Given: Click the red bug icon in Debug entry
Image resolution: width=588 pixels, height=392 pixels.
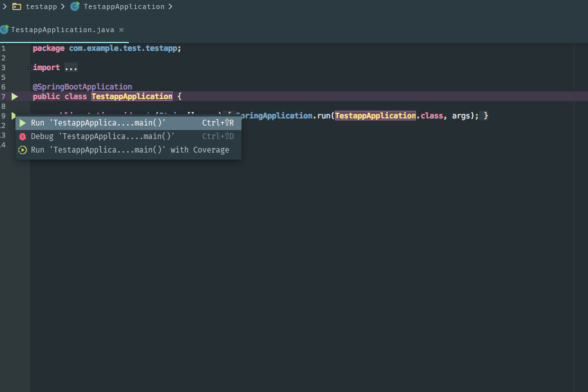Looking at the screenshot, I should click(23, 136).
